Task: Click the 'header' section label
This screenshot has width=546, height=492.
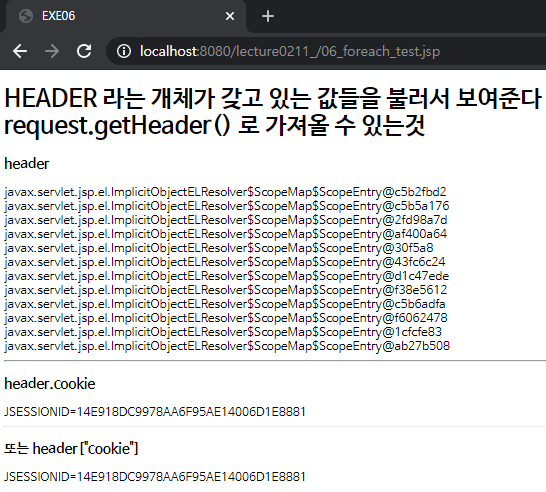Action: point(27,164)
